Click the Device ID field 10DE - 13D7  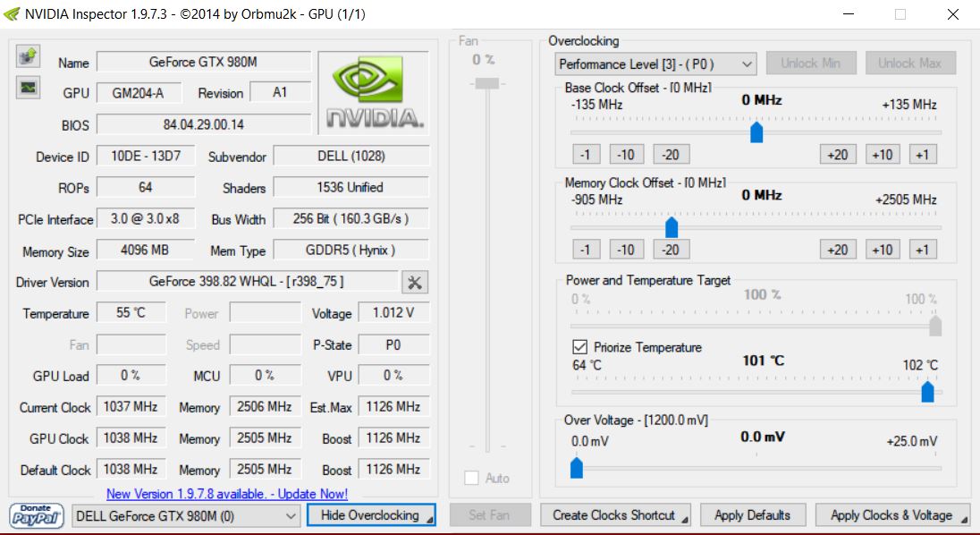click(x=146, y=156)
